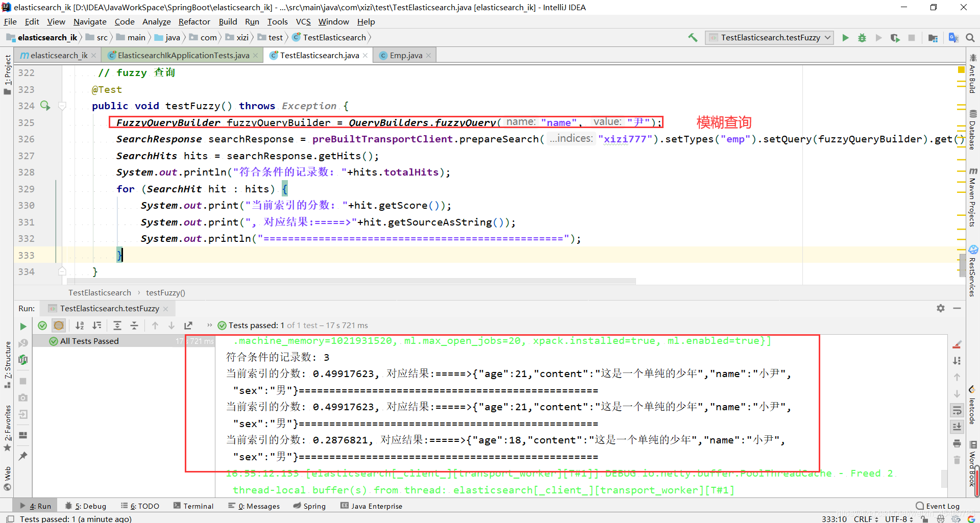The image size is (980, 523).
Task: Print console output with printer icon
Action: pyautogui.click(x=957, y=443)
